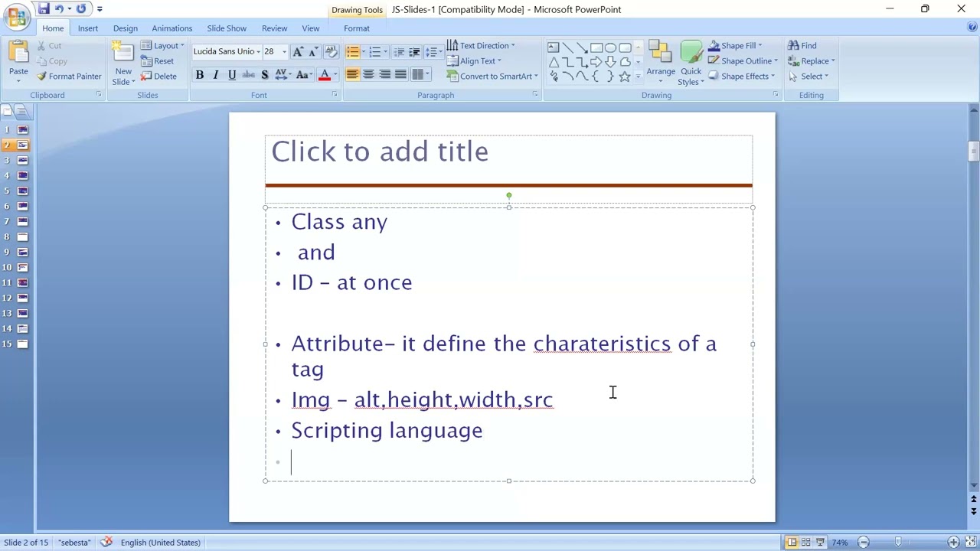Increase the list indent level
Viewport: 980px width, 551px height.
pyautogui.click(x=414, y=52)
